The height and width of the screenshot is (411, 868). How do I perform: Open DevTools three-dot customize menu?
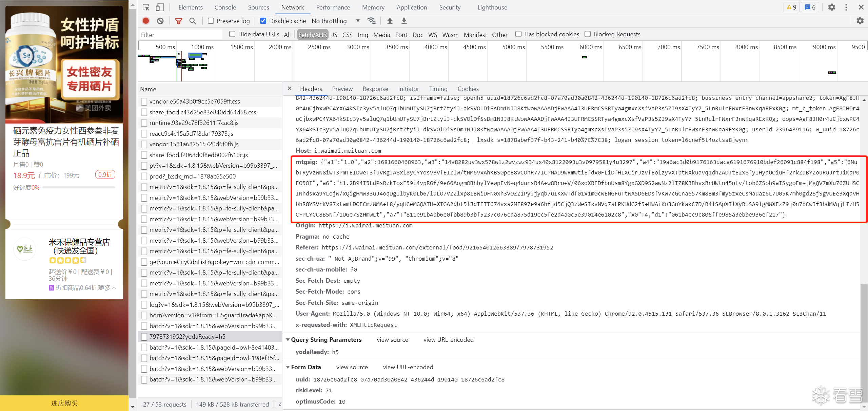tap(846, 7)
